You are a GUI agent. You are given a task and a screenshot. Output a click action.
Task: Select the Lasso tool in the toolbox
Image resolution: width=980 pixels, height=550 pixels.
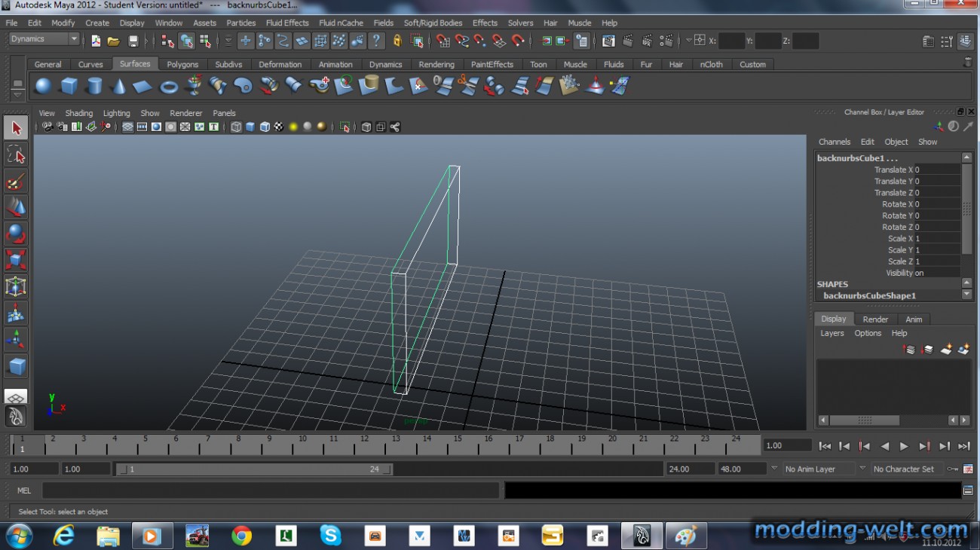pos(16,154)
